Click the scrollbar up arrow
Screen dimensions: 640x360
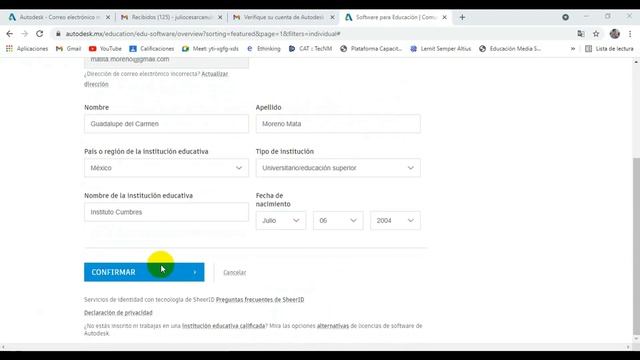click(636, 62)
